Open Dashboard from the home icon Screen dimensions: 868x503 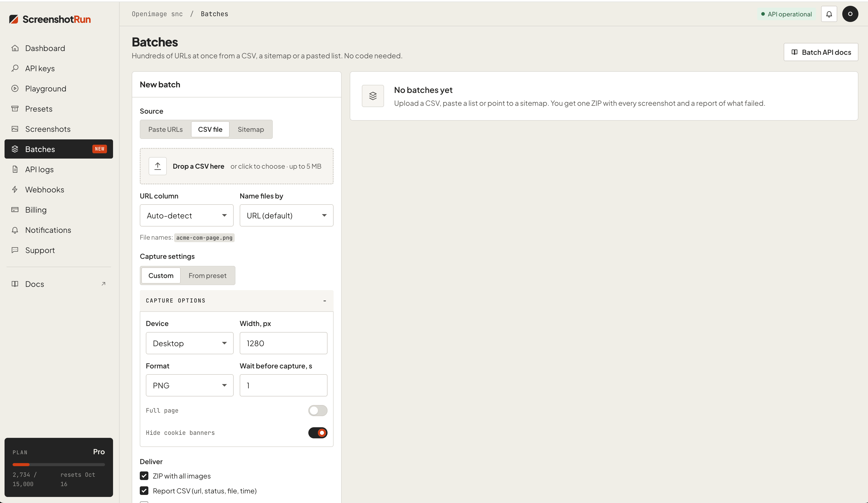[15, 48]
